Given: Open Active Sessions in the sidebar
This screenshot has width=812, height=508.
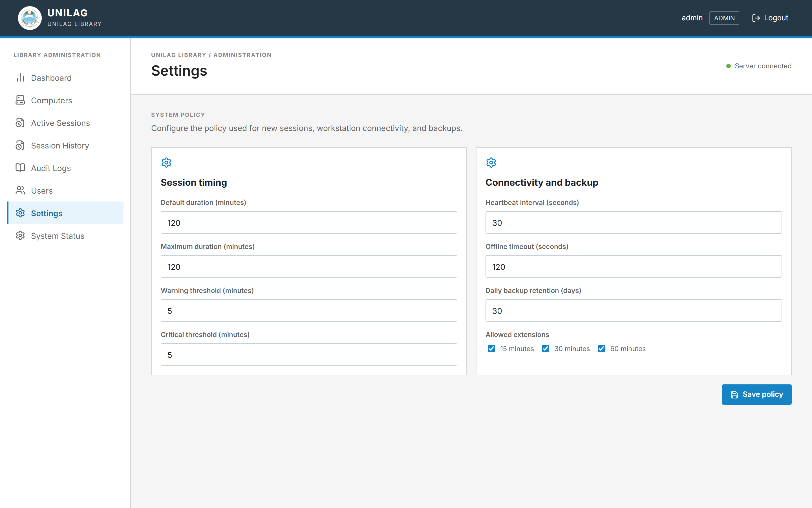Looking at the screenshot, I should pyautogui.click(x=65, y=123).
